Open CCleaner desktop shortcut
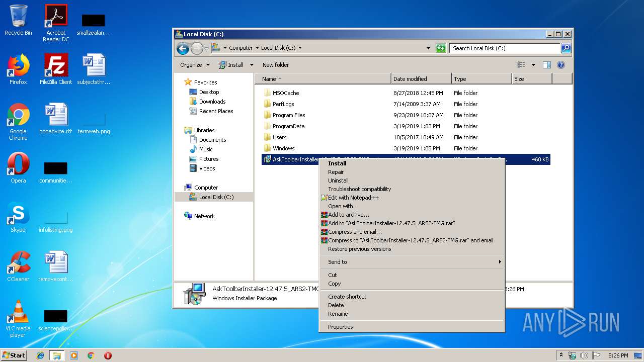644x362 pixels. point(18,266)
